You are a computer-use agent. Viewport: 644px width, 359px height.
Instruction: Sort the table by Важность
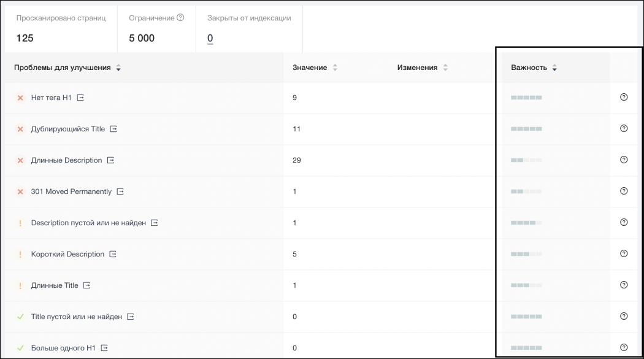[554, 68]
